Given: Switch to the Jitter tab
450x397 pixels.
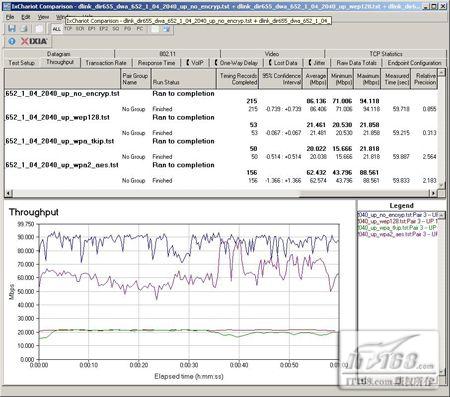Looking at the screenshot, I should coord(317,63).
